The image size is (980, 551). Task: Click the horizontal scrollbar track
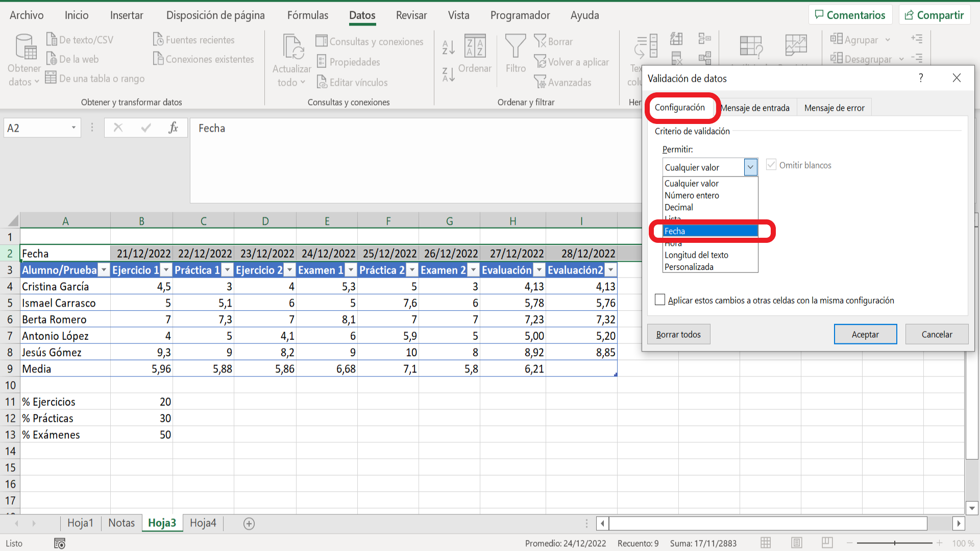tap(768, 523)
